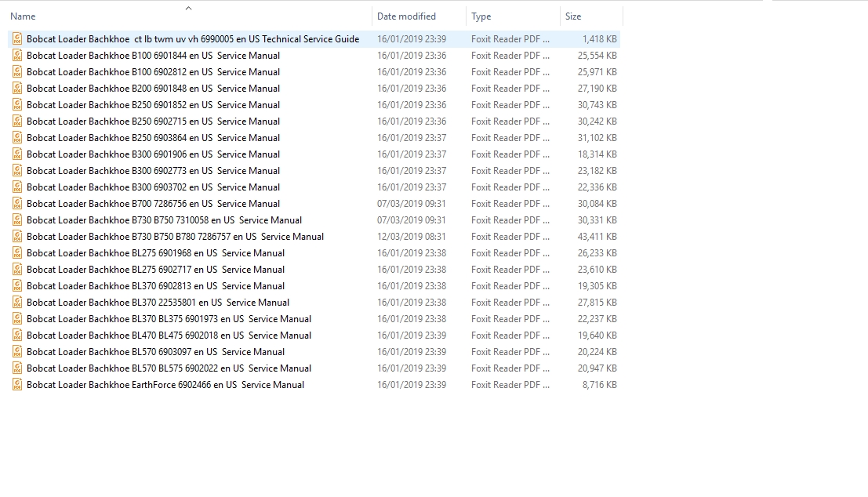The width and height of the screenshot is (868, 497).
Task: Sort the list by the Size column header
Action: coord(573,16)
